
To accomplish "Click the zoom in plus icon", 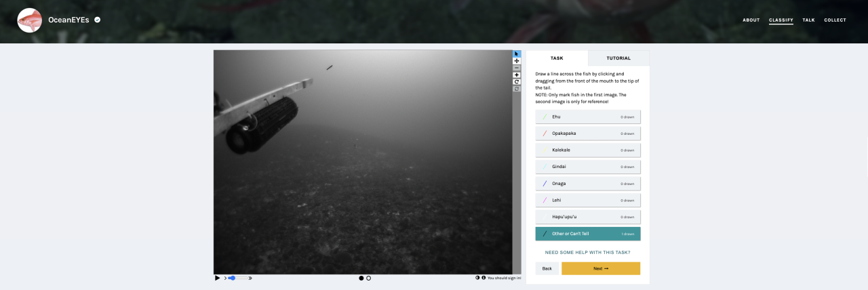I will click(517, 75).
